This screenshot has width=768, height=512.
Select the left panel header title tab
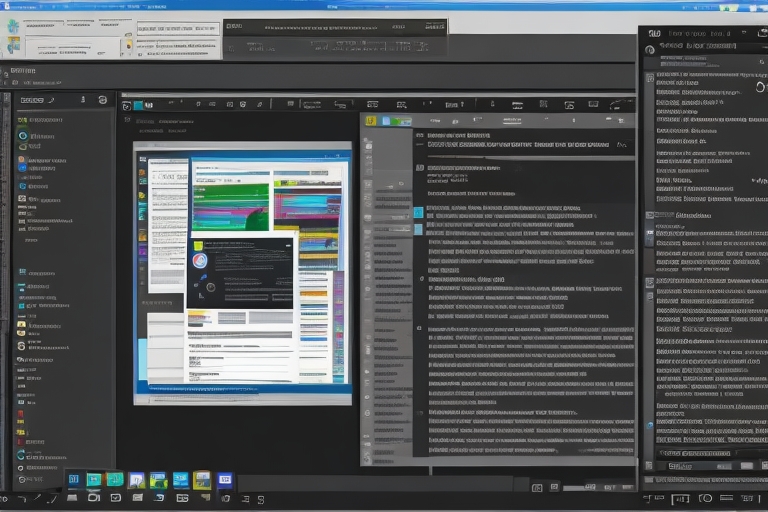[32, 100]
